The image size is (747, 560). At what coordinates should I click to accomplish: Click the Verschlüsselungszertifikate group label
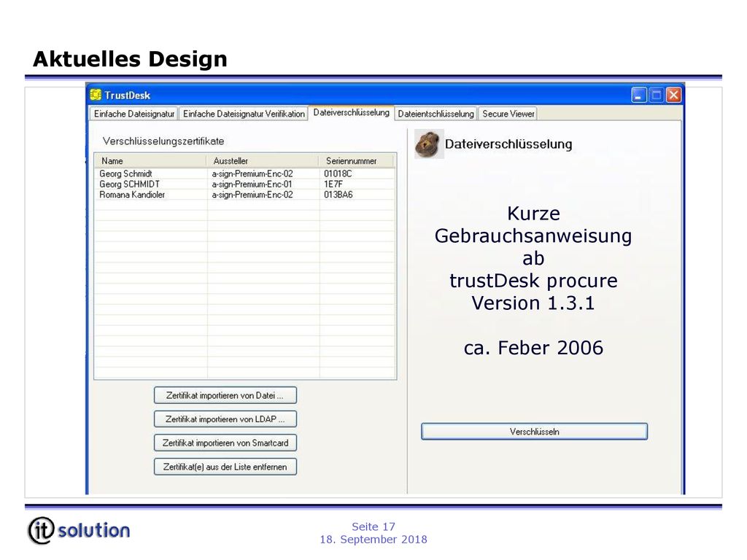coord(163,141)
